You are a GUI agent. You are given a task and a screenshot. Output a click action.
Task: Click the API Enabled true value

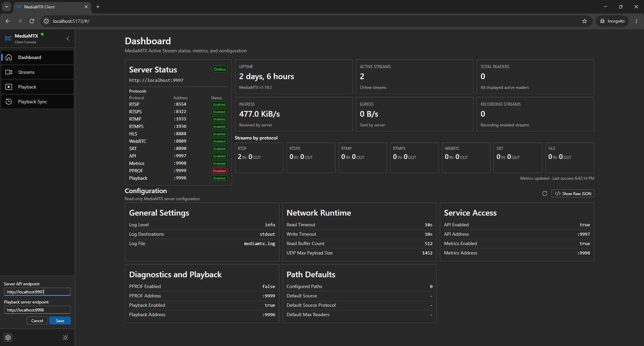[585, 225]
